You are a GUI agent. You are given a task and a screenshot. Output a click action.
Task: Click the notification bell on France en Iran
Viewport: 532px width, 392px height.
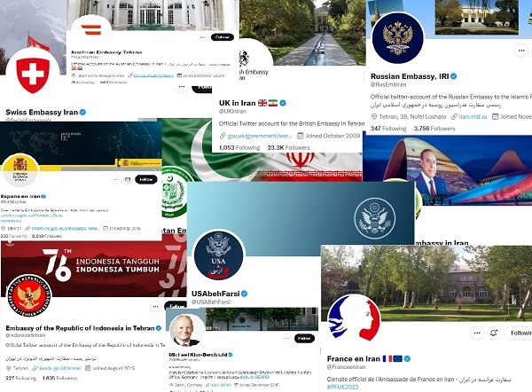click(494, 333)
